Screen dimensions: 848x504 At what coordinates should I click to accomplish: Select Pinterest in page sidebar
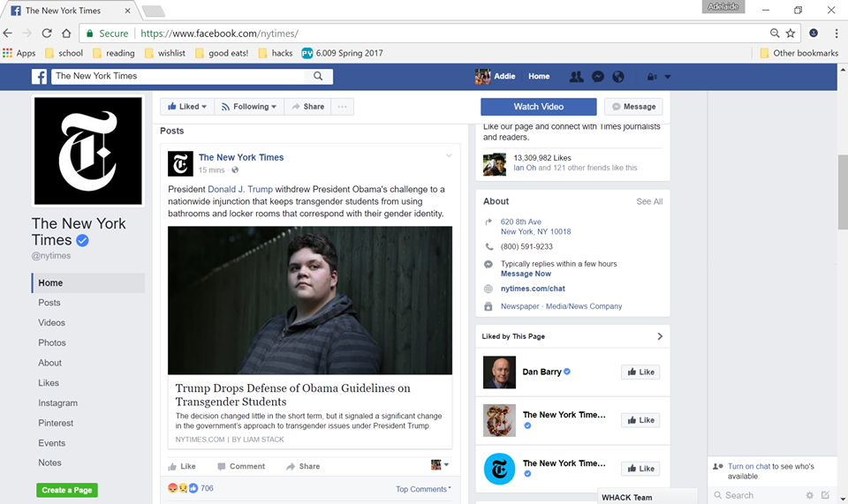click(x=56, y=423)
